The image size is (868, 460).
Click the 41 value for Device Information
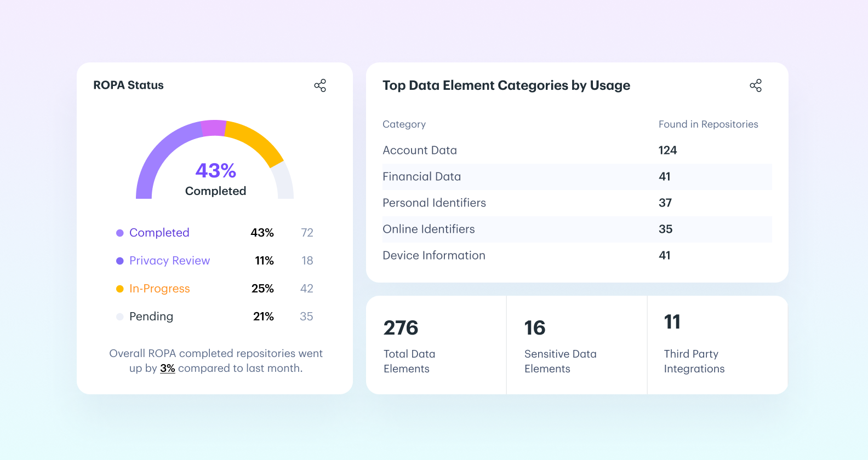[665, 255]
